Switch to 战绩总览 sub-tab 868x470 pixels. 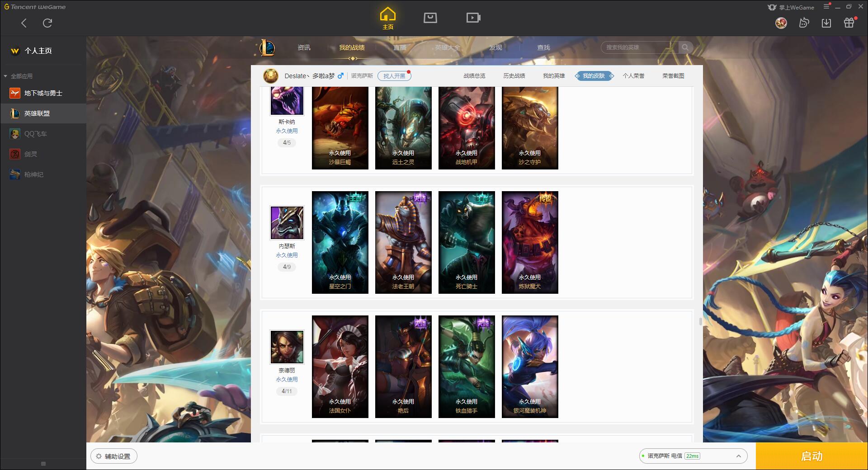coord(474,76)
